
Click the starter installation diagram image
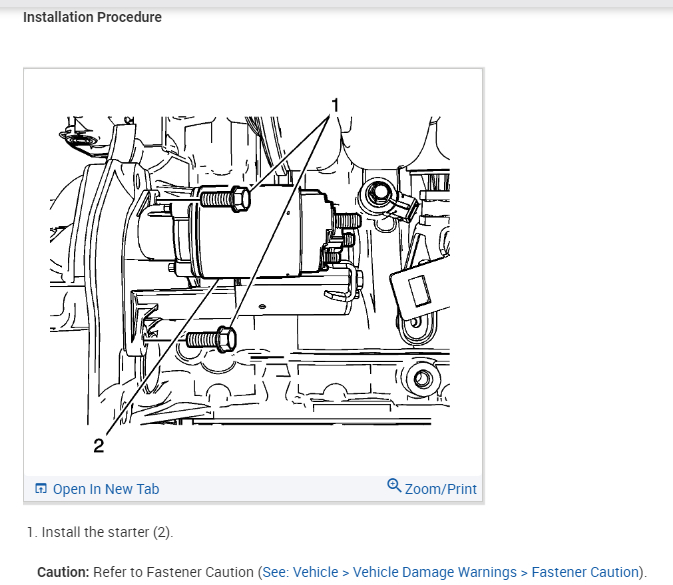[x=250, y=273]
